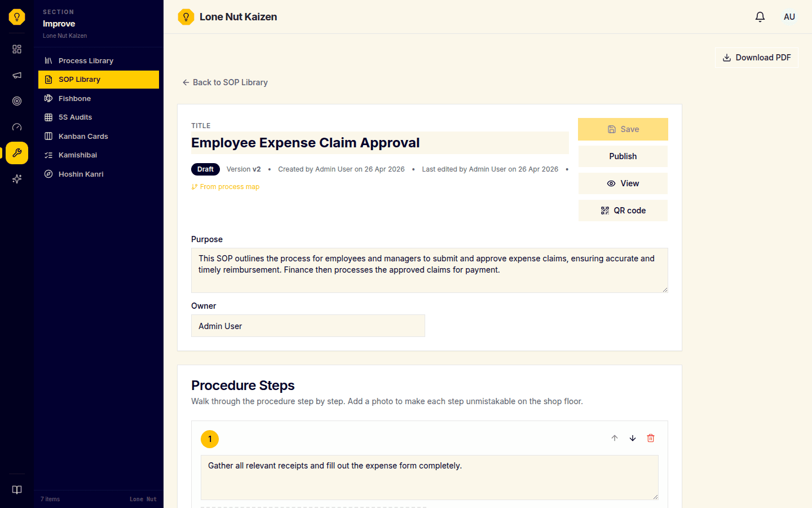This screenshot has width=812, height=508.
Task: Download the SOP as PDF
Action: (x=757, y=58)
